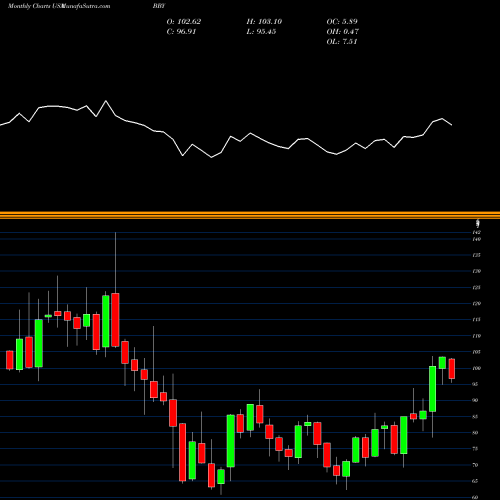Click the 'OL: 7.51' reading
The image size is (500, 500).
[x=342, y=42]
